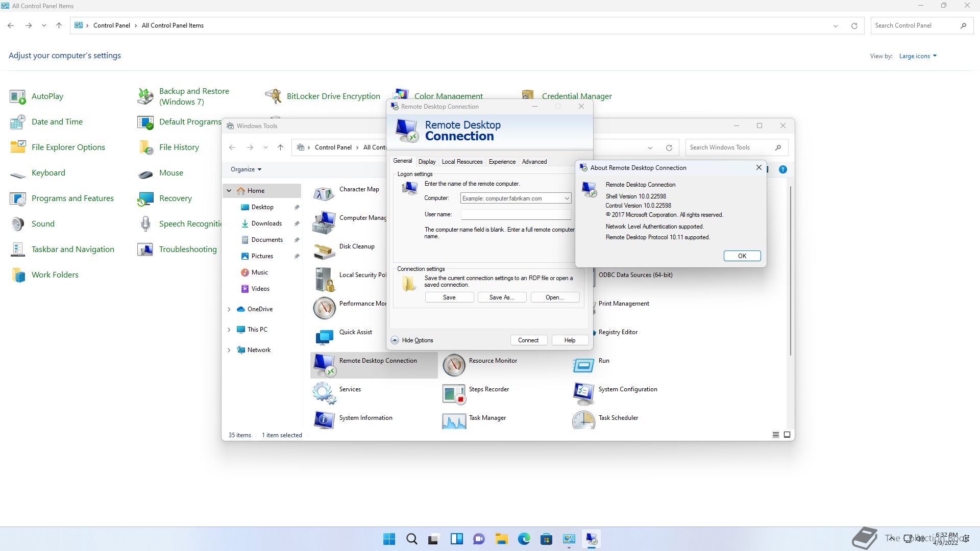Open the Work Folders icon

click(x=18, y=275)
